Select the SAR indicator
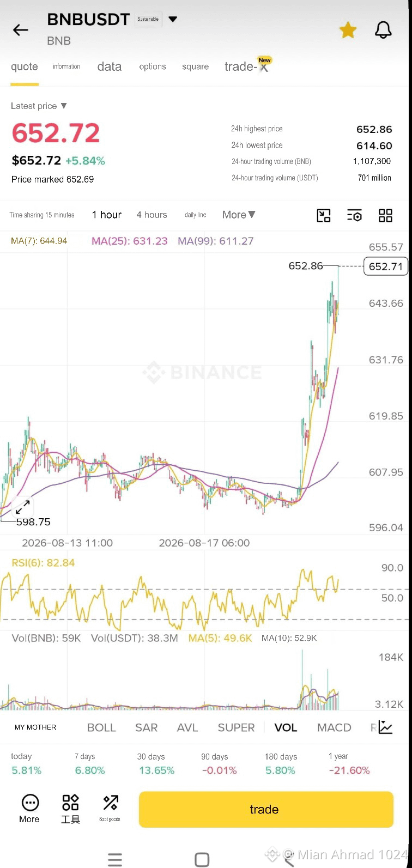Viewport: 412px width, 868px height. [146, 727]
